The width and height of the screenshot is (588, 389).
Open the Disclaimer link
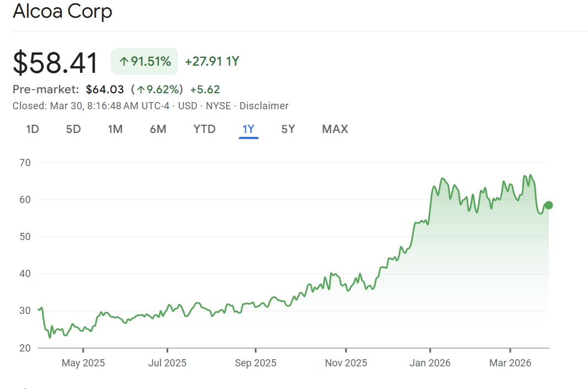coord(264,106)
